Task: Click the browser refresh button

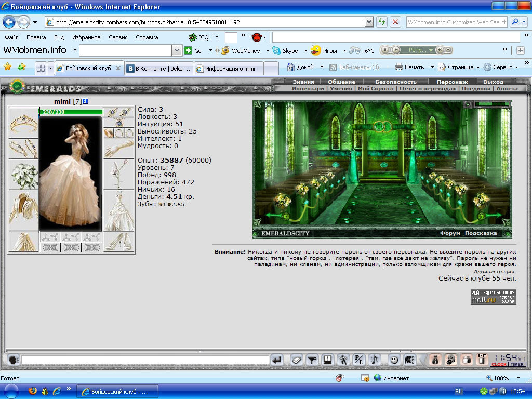Action: (382, 22)
